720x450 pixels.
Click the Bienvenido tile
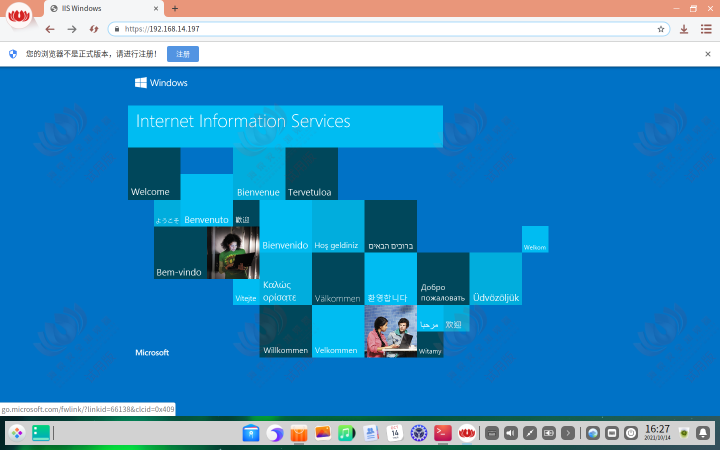pyautogui.click(x=285, y=227)
